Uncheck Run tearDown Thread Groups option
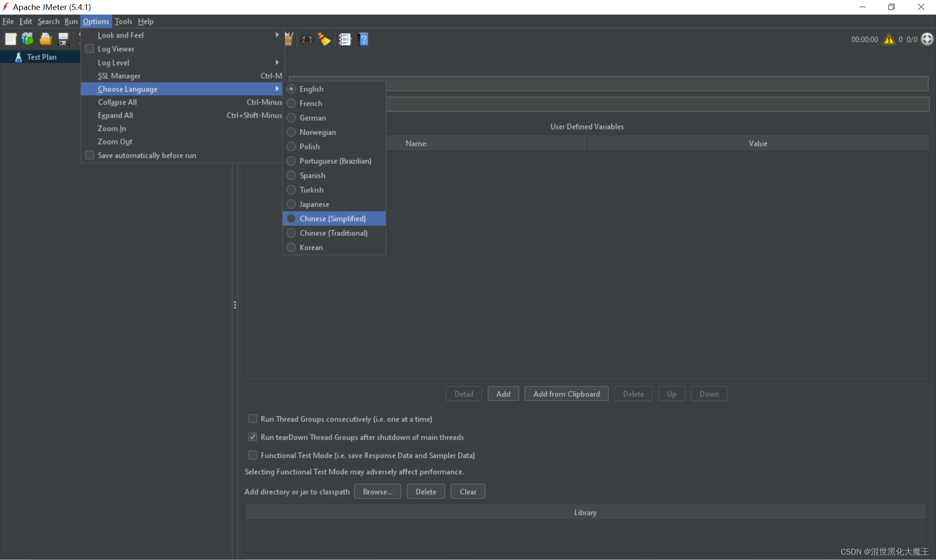This screenshot has width=936, height=560. point(252,437)
